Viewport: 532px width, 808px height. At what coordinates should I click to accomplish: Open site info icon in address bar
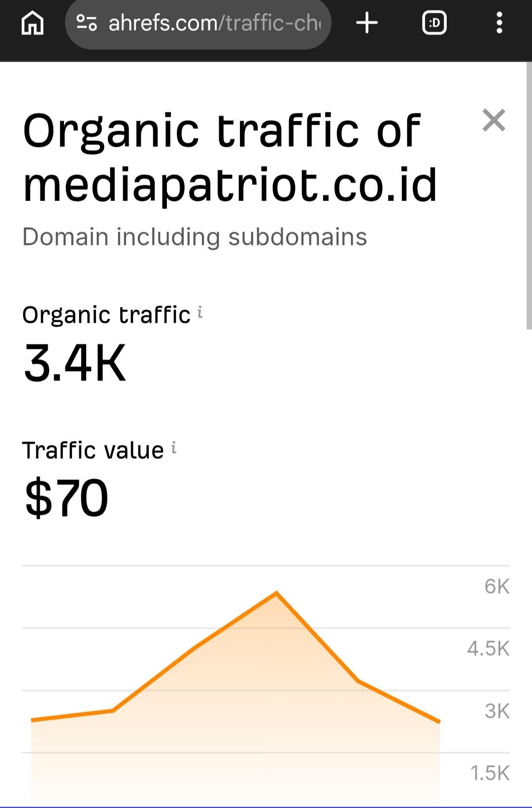point(87,23)
